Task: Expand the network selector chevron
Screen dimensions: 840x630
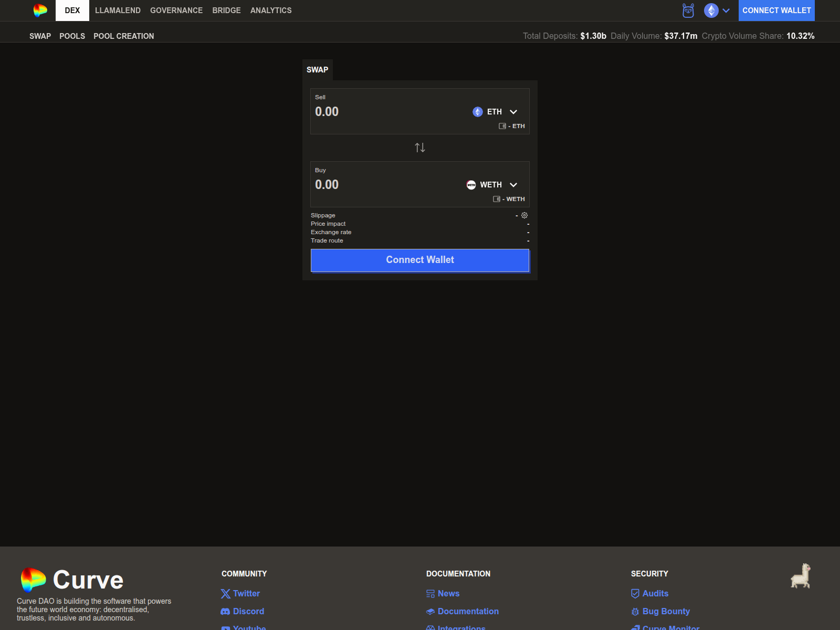Action: tap(726, 10)
